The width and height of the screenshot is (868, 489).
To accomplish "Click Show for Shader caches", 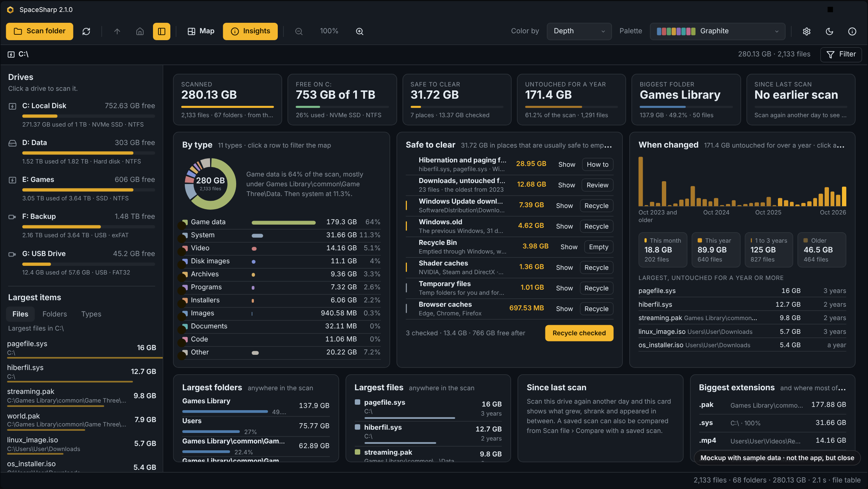I will point(564,267).
